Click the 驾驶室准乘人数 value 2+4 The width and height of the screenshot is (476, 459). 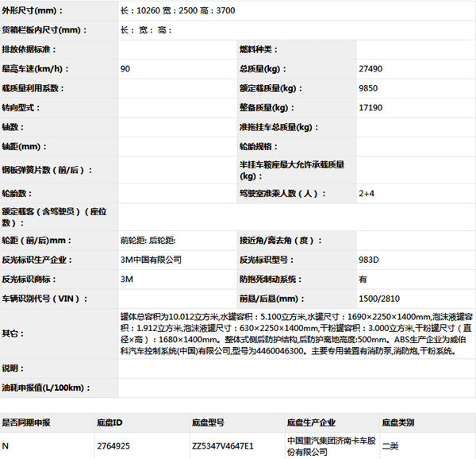point(367,193)
